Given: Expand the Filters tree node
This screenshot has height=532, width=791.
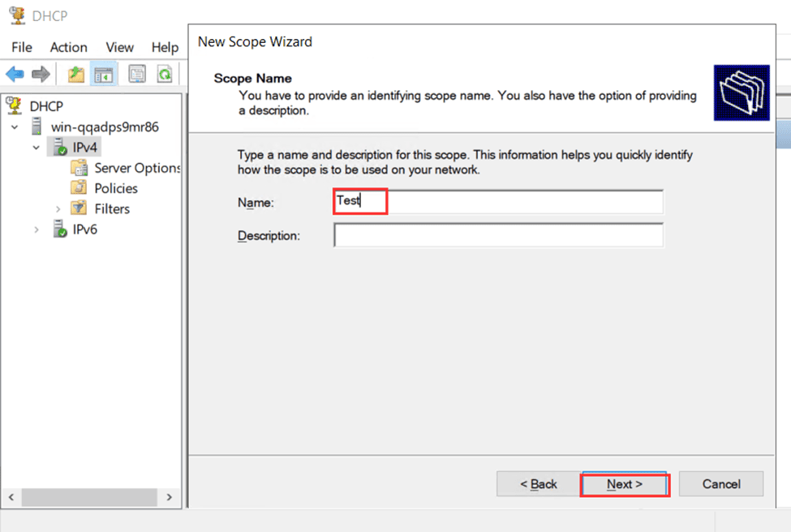Looking at the screenshot, I should pyautogui.click(x=56, y=208).
